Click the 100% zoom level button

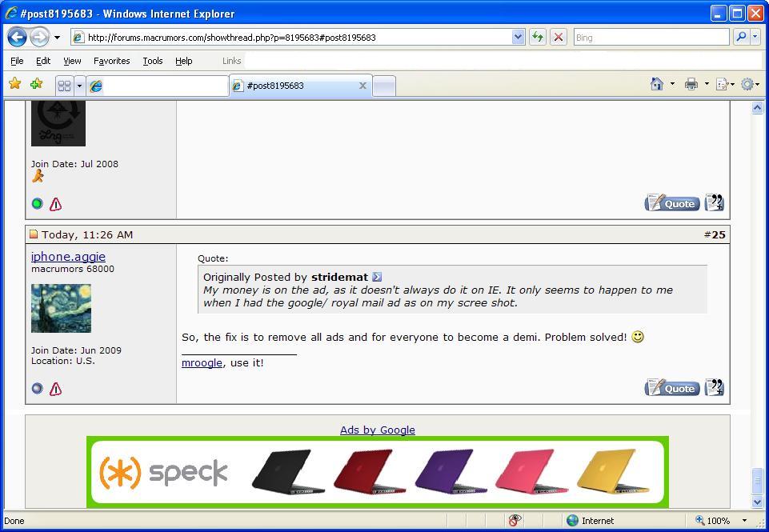coord(712,520)
